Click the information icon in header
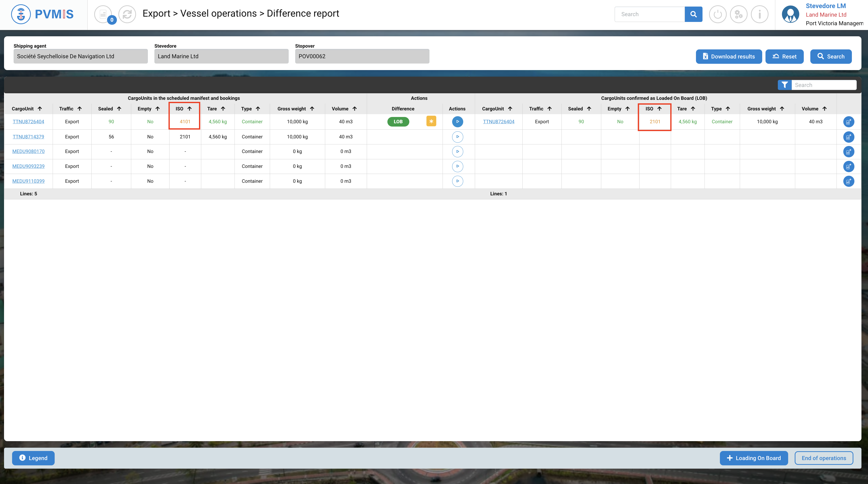 [759, 14]
